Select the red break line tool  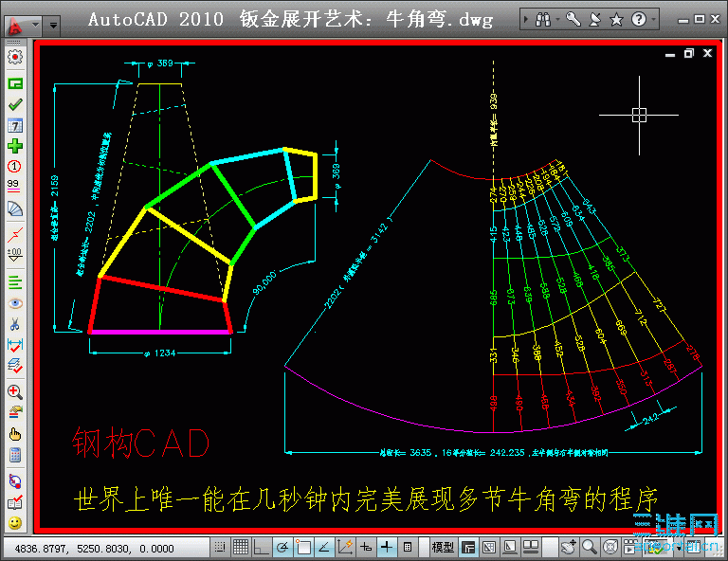(x=15, y=235)
